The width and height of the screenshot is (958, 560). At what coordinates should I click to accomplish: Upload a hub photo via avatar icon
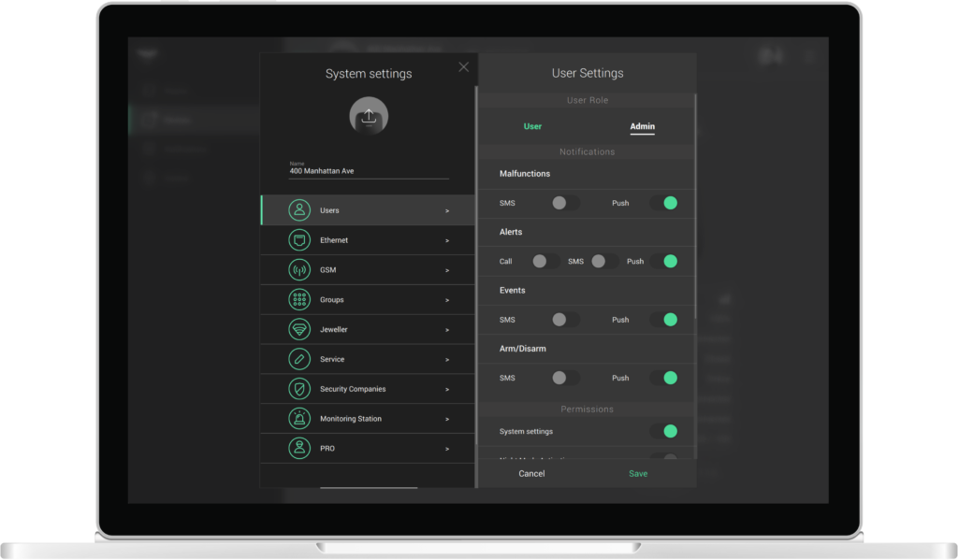[369, 116]
